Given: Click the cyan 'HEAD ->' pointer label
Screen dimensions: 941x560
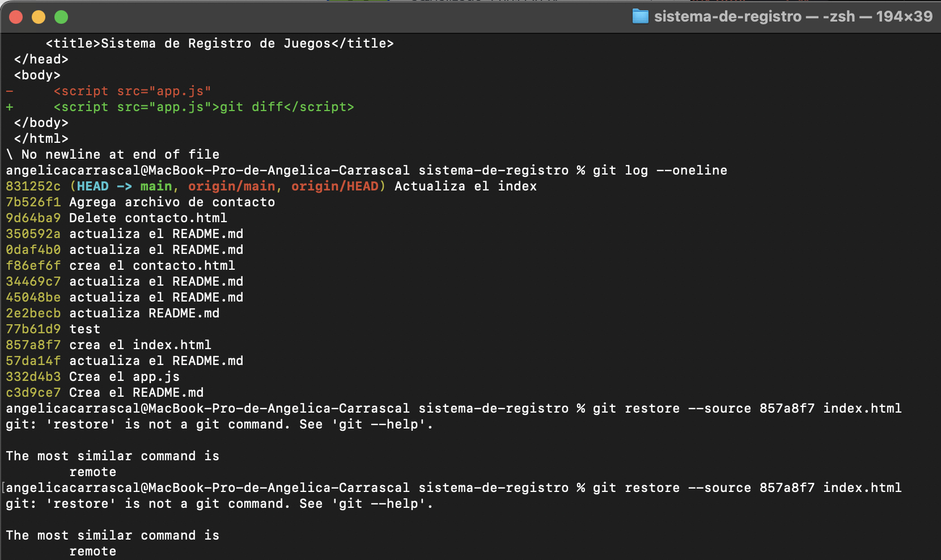Looking at the screenshot, I should [104, 186].
